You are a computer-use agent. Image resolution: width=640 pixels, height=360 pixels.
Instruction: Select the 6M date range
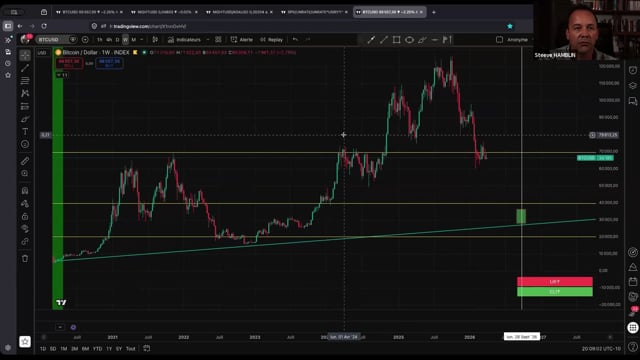tap(85, 349)
